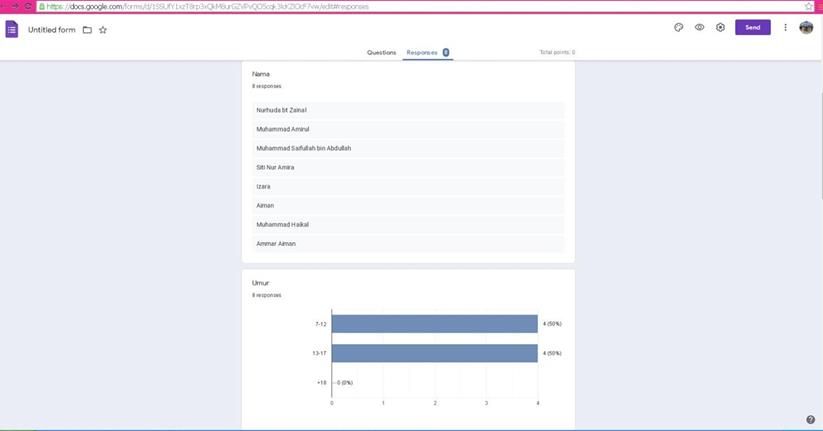Image resolution: width=823 pixels, height=431 pixels.
Task: Open the help question mark icon
Action: 810,419
